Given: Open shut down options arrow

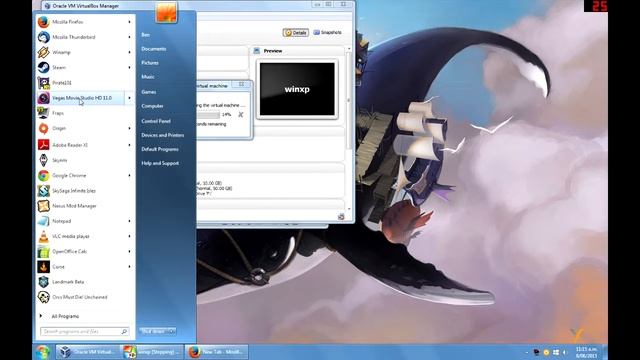Looking at the screenshot, I should coord(172,331).
